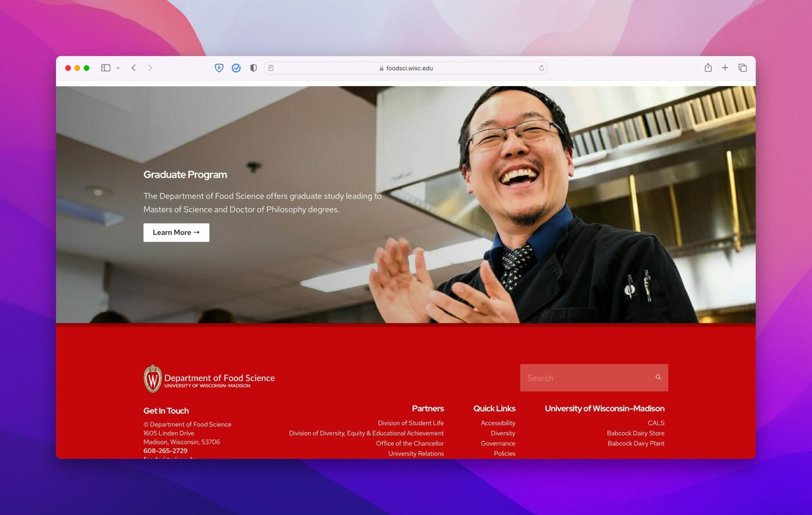Click the green full-screen window button
812x515 pixels.
coord(86,68)
